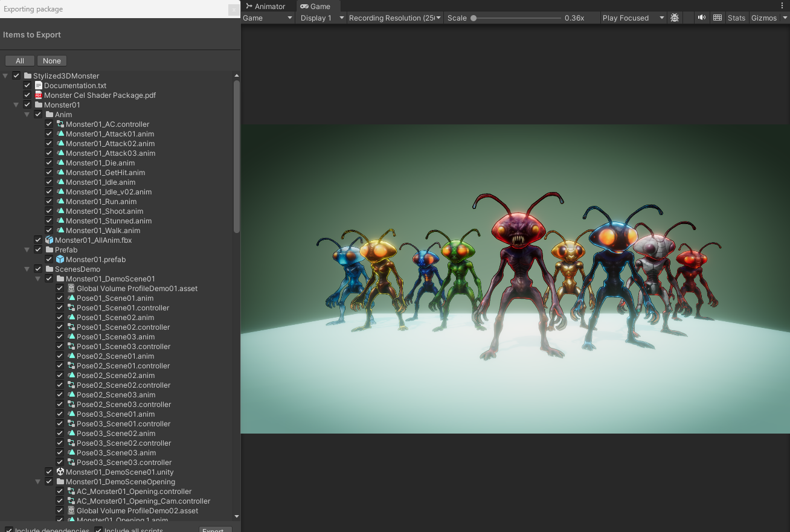Uncheck the Monster01_AllAnim.fbx checkbox

click(38, 240)
